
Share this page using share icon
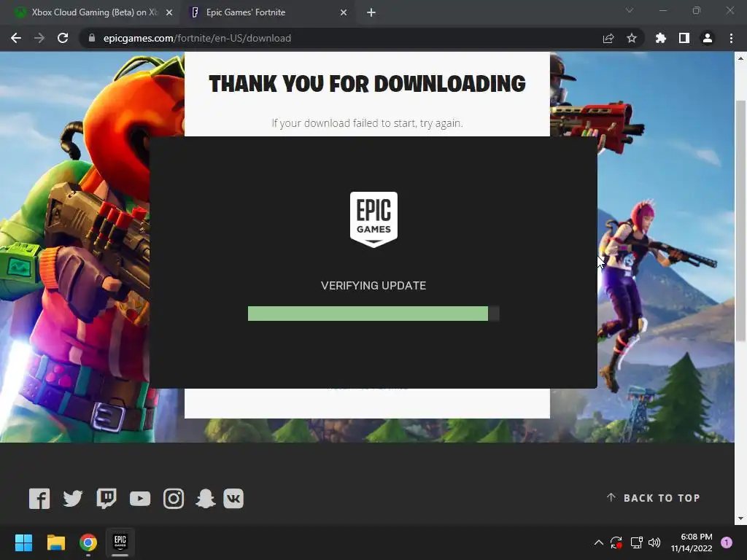(x=608, y=38)
